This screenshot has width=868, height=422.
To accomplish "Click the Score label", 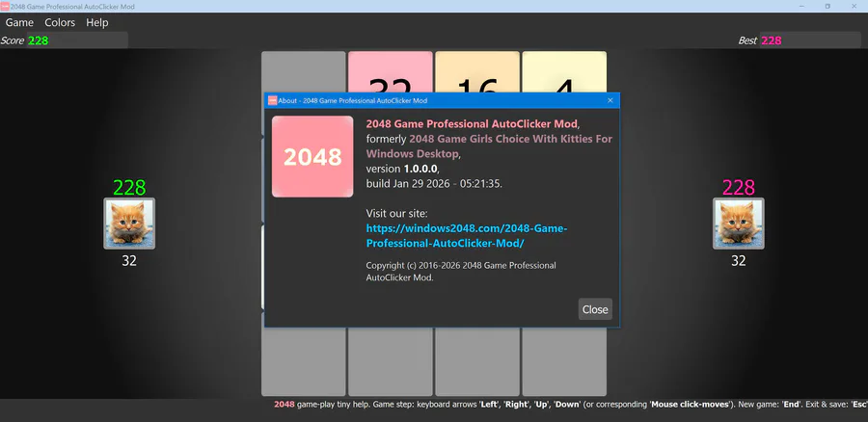I will [13, 40].
